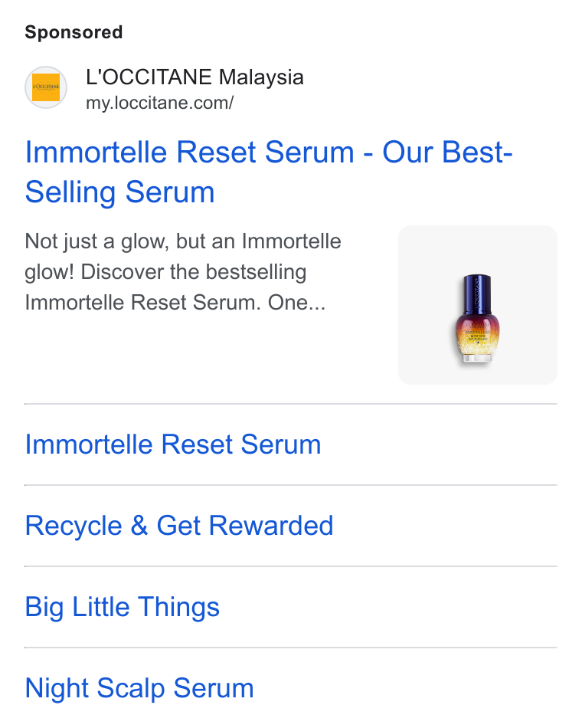
Task: Open the serum bottle product thumbnail
Action: pyautogui.click(x=478, y=305)
